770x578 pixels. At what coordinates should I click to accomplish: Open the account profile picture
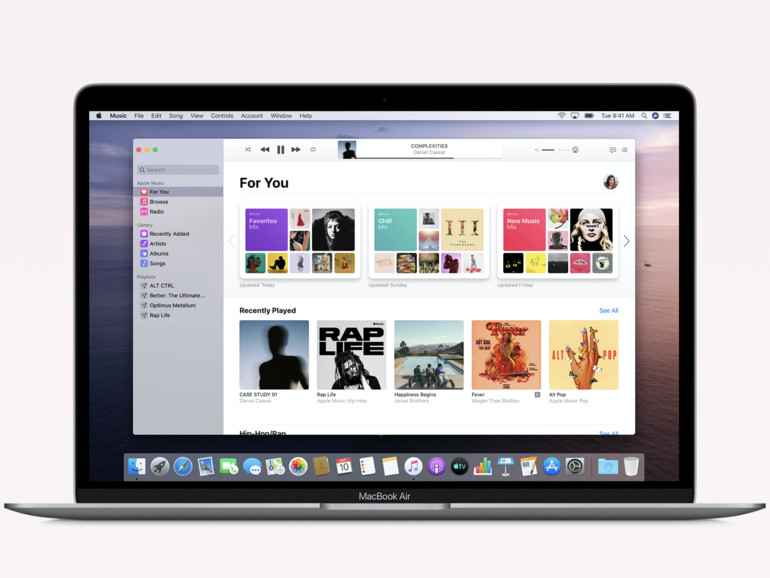[x=610, y=182]
